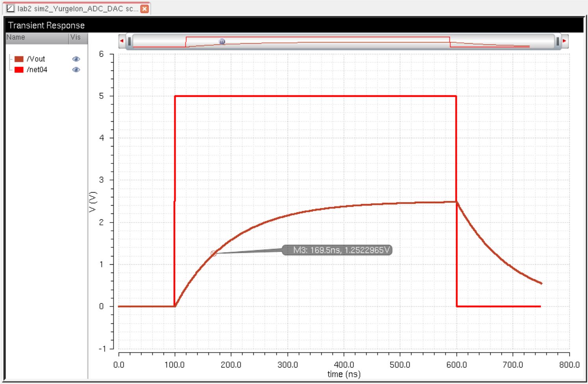This screenshot has height=384, width=588.
Task: Click the 'm' marker indicator in the overview bar
Action: [222, 41]
